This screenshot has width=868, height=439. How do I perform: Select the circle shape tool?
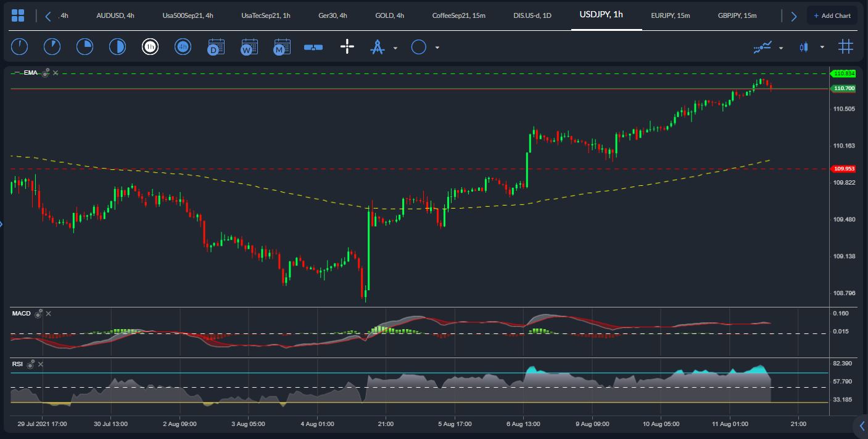(419, 47)
